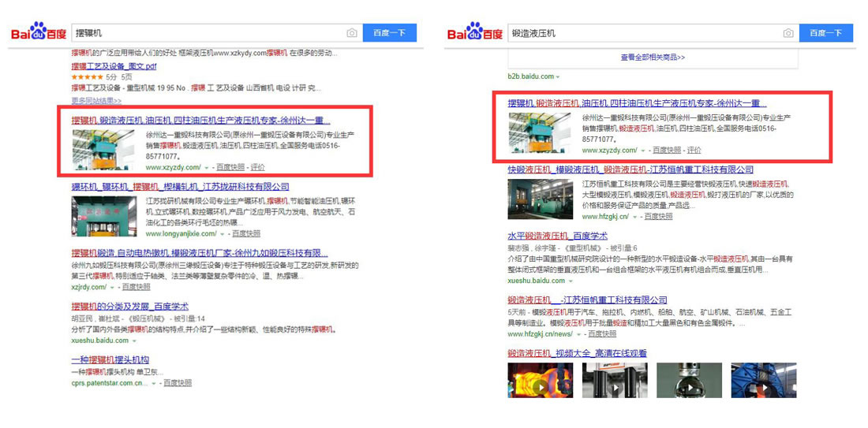Open 查看全部相关商品>> link
Screen dimensions: 868x428
652,58
